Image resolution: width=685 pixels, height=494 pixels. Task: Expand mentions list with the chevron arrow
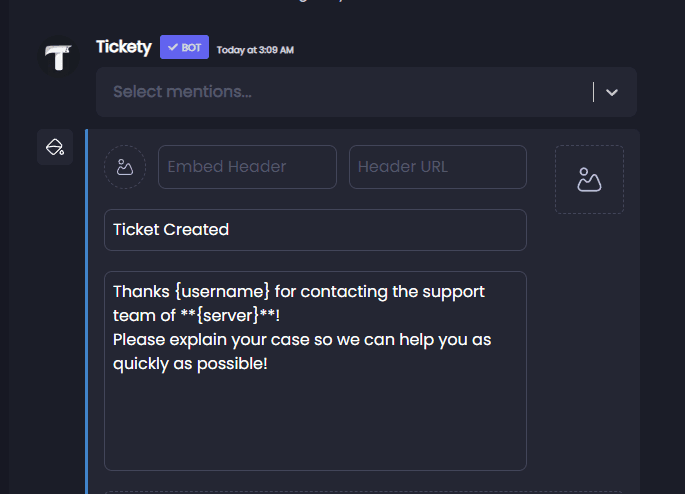tap(612, 92)
